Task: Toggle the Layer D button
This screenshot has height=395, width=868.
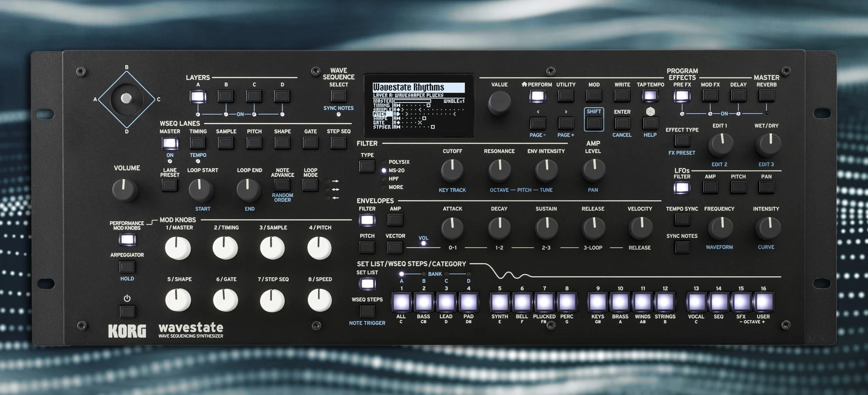Action: coord(282,96)
